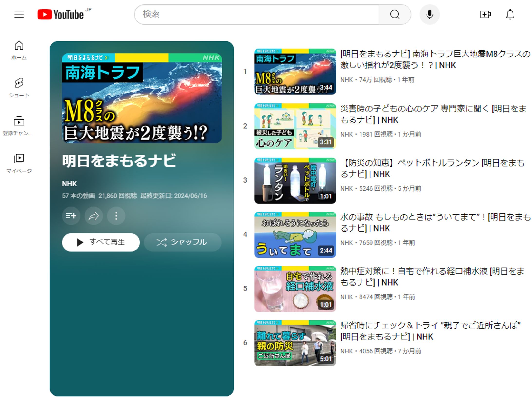Open the notifications bell
532x408 pixels.
(510, 14)
